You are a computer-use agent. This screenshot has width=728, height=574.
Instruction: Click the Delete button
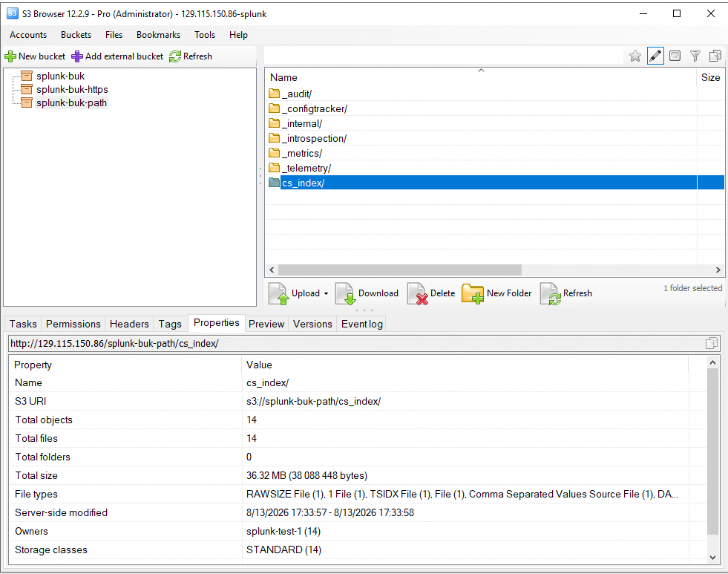[431, 293]
